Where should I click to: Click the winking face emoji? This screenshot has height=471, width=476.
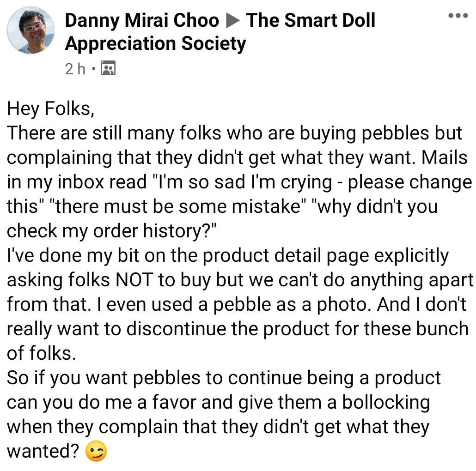click(x=96, y=451)
